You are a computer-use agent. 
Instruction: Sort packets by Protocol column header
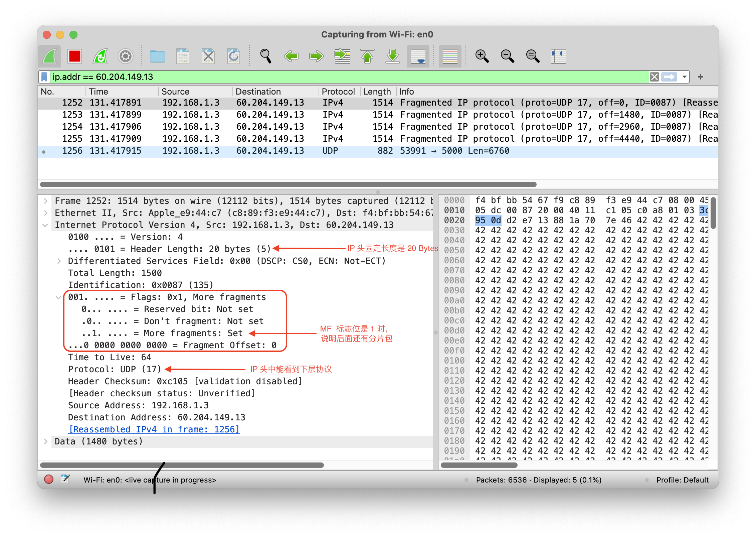338,92
